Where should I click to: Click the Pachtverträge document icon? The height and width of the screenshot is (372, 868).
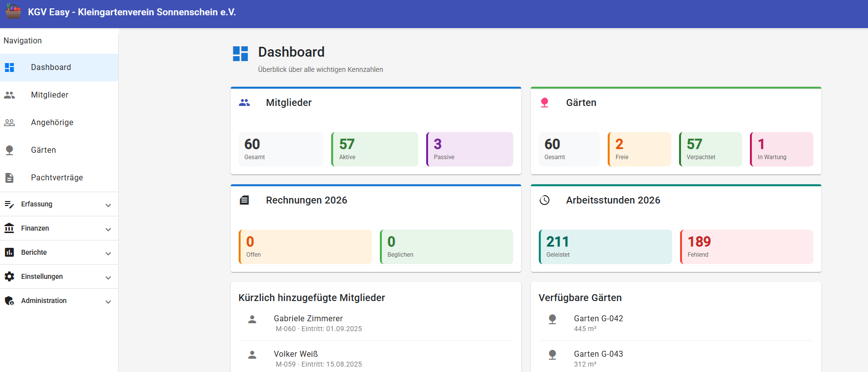pyautogui.click(x=9, y=178)
